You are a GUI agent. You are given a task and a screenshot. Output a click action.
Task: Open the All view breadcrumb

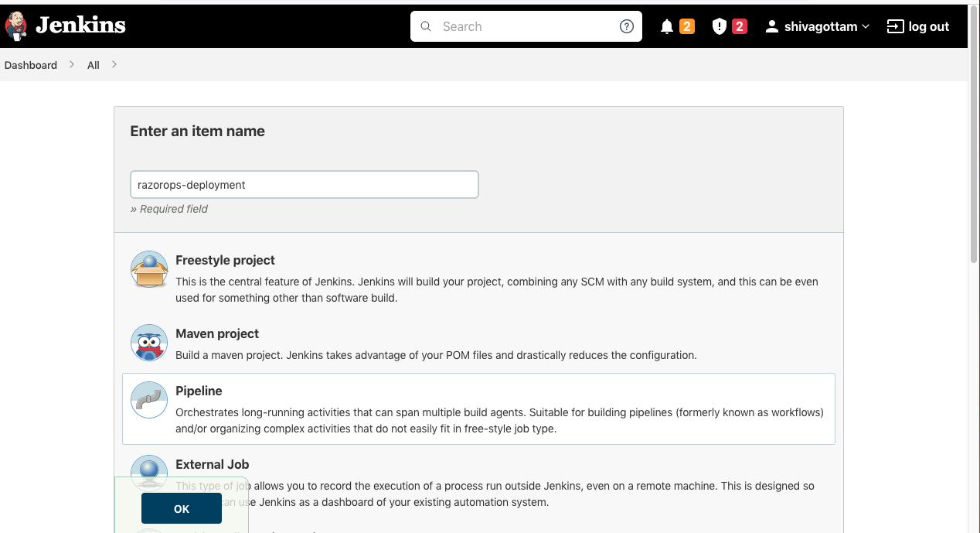(x=94, y=66)
